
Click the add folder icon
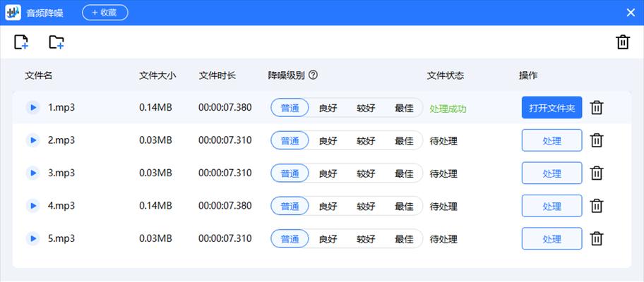56,42
